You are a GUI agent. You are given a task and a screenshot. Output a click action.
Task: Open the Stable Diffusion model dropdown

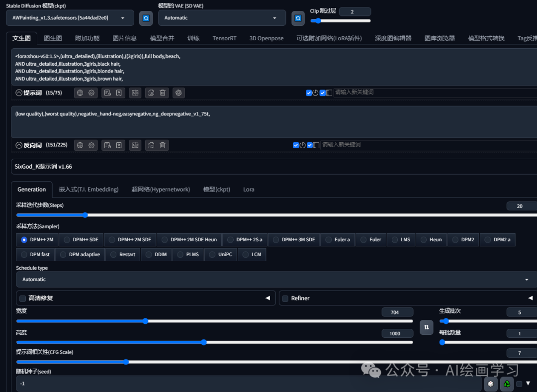pos(70,17)
